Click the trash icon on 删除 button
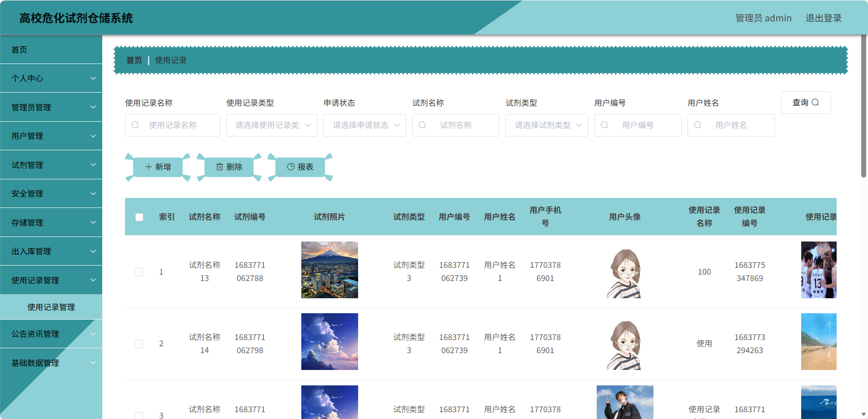The height and width of the screenshot is (419, 868). tap(219, 167)
